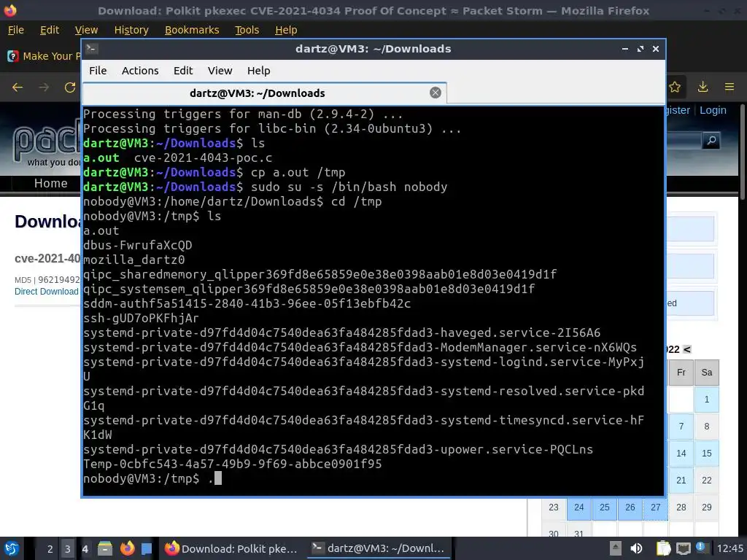Click the Packet Storm search magnifier icon

click(x=711, y=141)
